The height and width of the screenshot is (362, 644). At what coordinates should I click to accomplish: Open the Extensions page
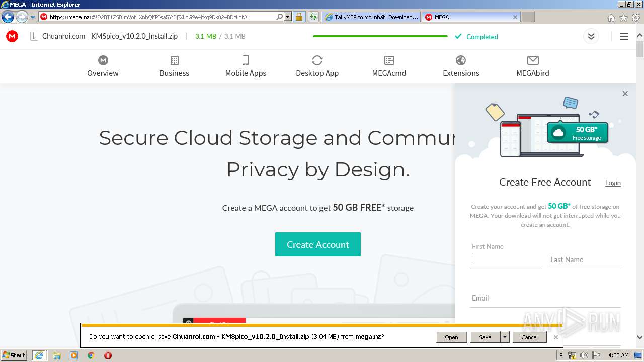point(461,66)
